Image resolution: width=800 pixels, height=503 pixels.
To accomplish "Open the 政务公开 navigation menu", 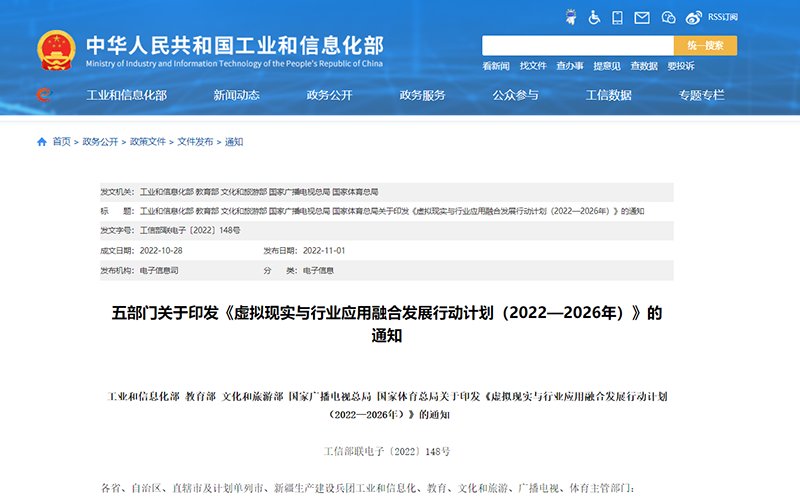I will (329, 95).
